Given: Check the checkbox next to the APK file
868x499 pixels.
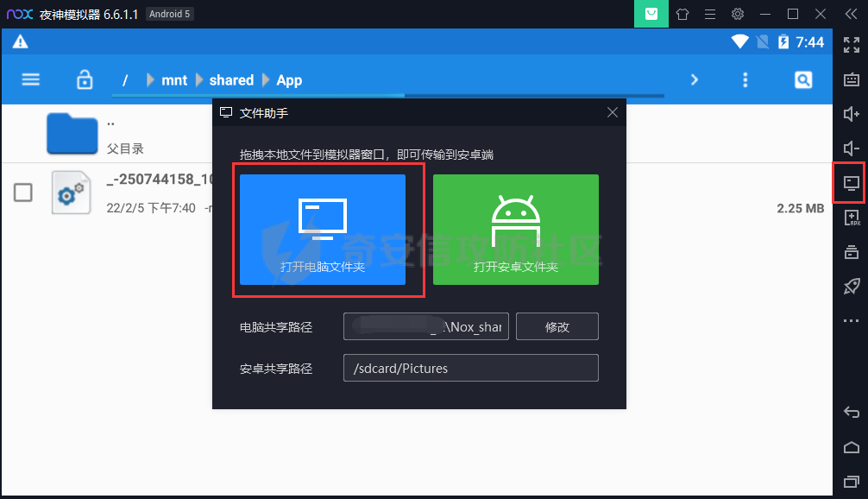Looking at the screenshot, I should [x=22, y=193].
